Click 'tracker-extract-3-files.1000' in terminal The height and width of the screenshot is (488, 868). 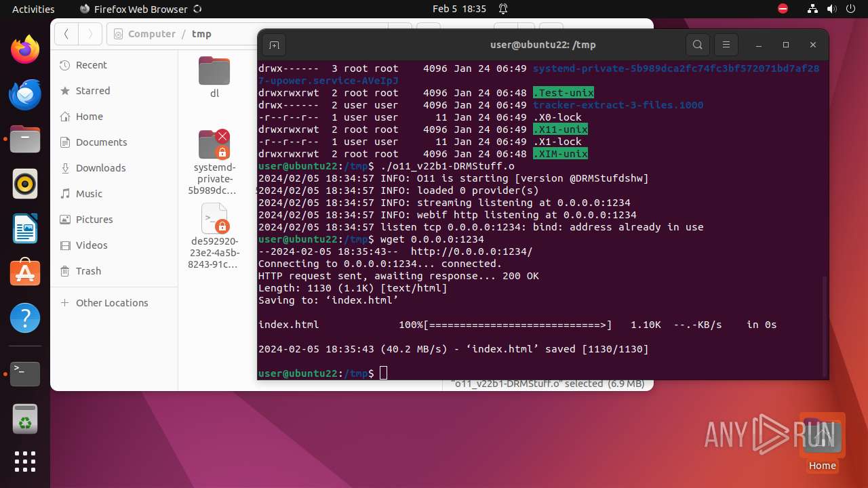(x=618, y=105)
